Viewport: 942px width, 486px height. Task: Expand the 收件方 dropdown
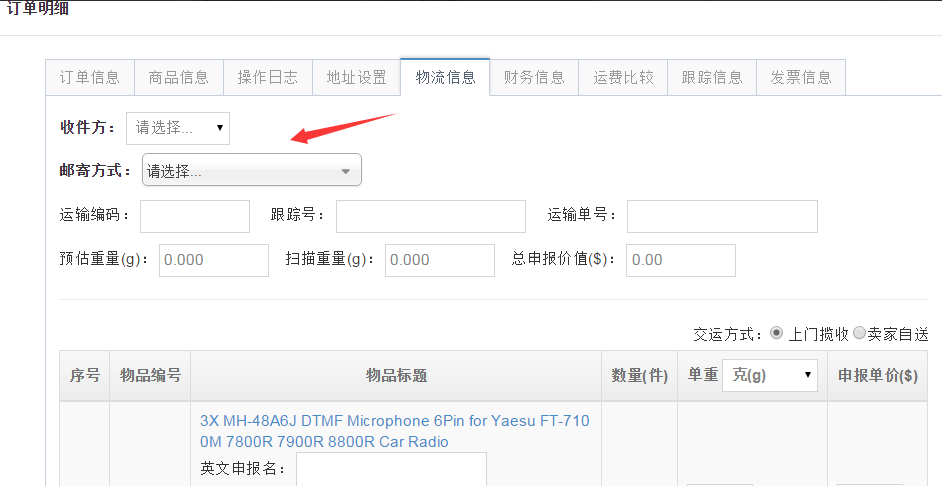click(178, 128)
